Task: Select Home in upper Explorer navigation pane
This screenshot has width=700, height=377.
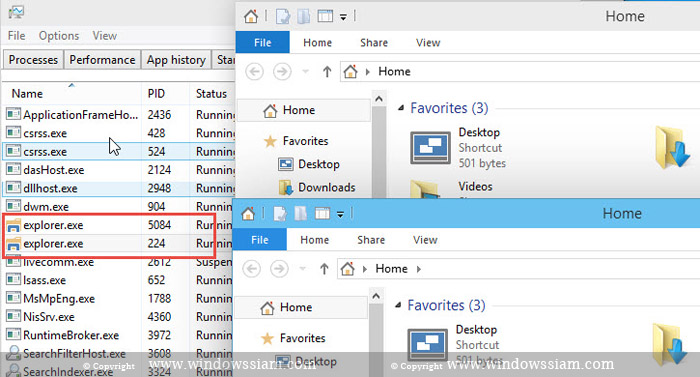Action: point(304,110)
